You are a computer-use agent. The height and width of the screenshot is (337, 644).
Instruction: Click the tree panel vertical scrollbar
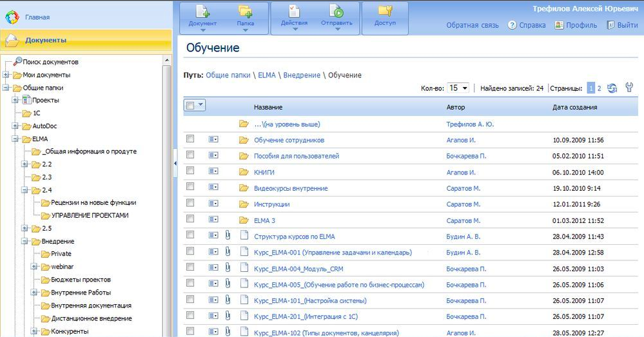tap(167, 200)
